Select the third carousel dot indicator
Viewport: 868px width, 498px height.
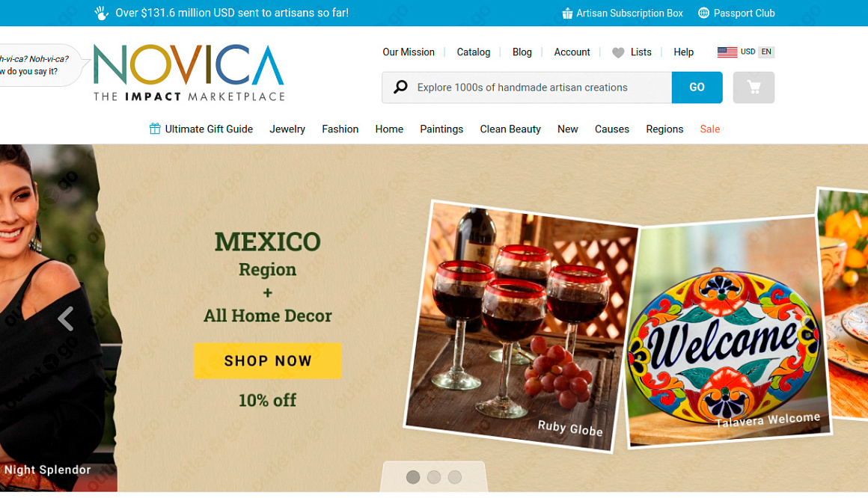point(454,477)
